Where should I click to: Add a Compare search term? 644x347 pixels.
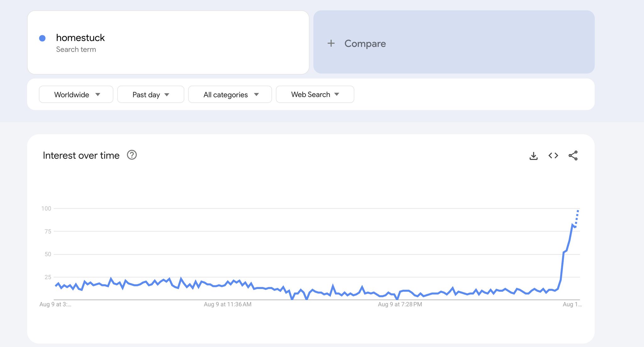pos(454,42)
